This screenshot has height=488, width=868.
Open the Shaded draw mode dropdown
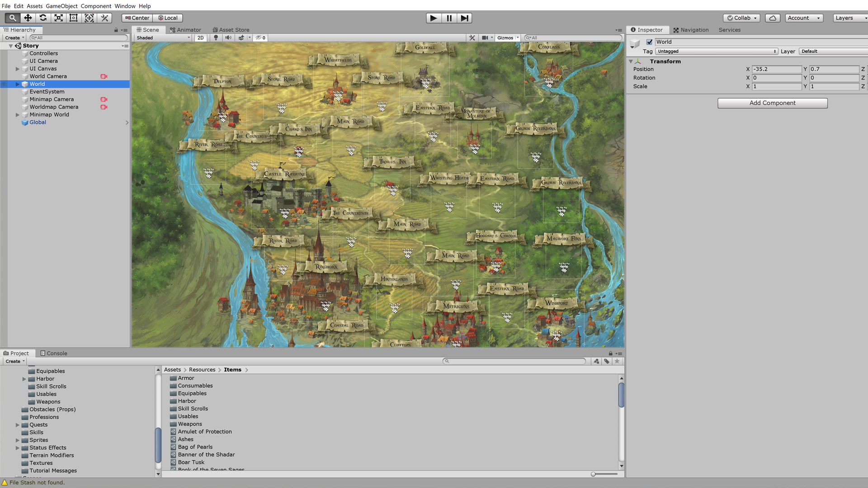163,38
